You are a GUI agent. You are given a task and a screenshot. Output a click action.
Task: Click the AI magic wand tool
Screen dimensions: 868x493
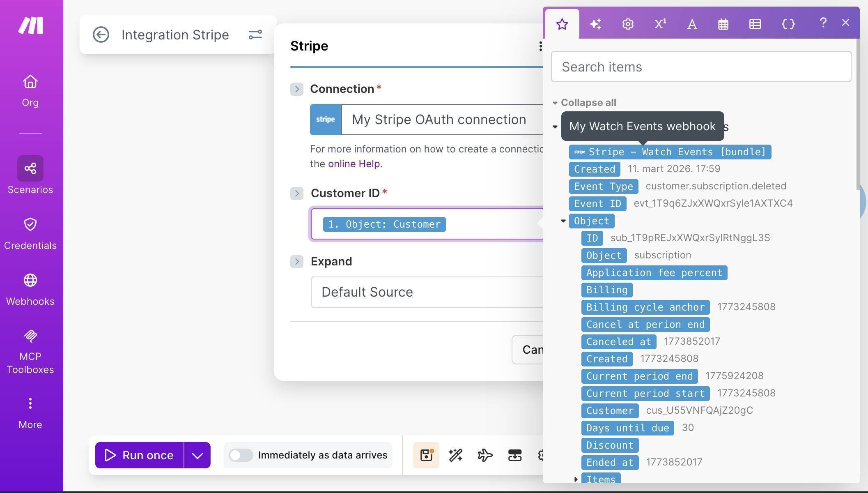coord(455,455)
